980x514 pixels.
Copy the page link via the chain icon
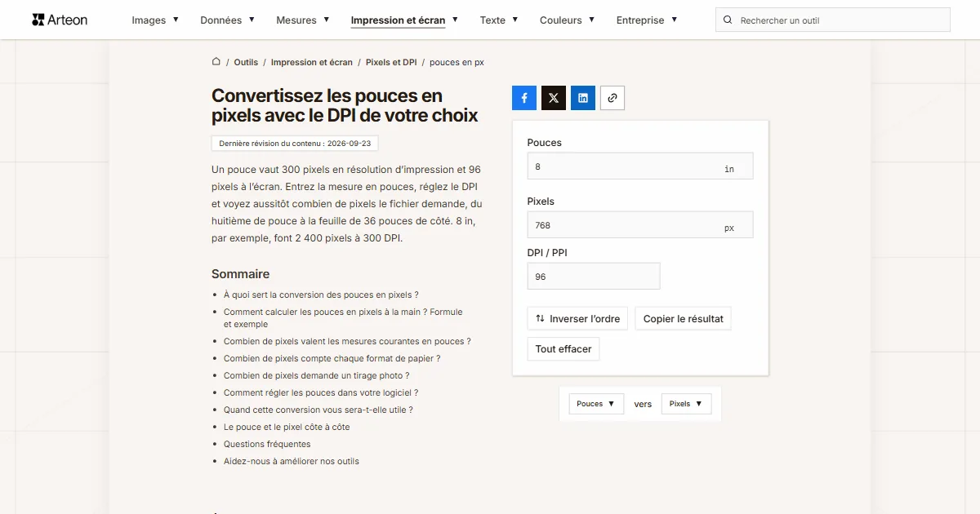(x=612, y=98)
